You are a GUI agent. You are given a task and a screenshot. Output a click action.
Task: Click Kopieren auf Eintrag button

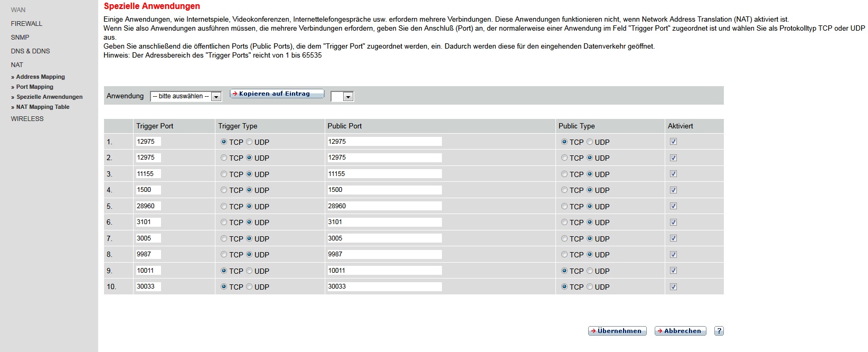click(x=277, y=94)
